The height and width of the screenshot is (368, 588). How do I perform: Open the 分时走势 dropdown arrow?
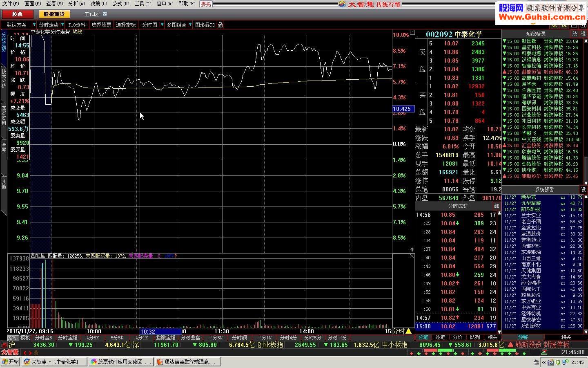pos(63,25)
